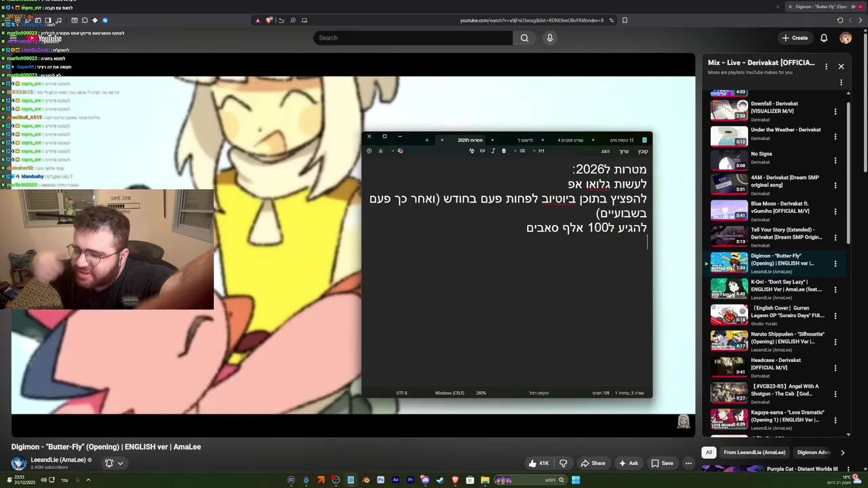Screen dimensions: 868x488
Task: Play Downfall - Derivakat thumbnail
Action: click(729, 110)
